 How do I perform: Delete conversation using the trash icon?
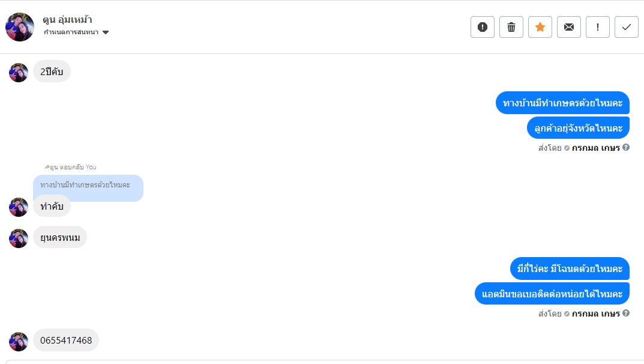[511, 27]
